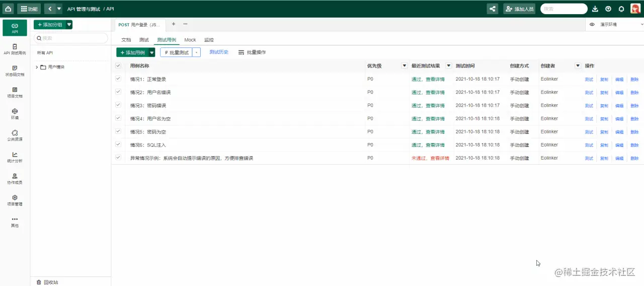Viewport: 644px width, 286px height.
Task: Click 添加分组 button
Action: click(x=50, y=25)
